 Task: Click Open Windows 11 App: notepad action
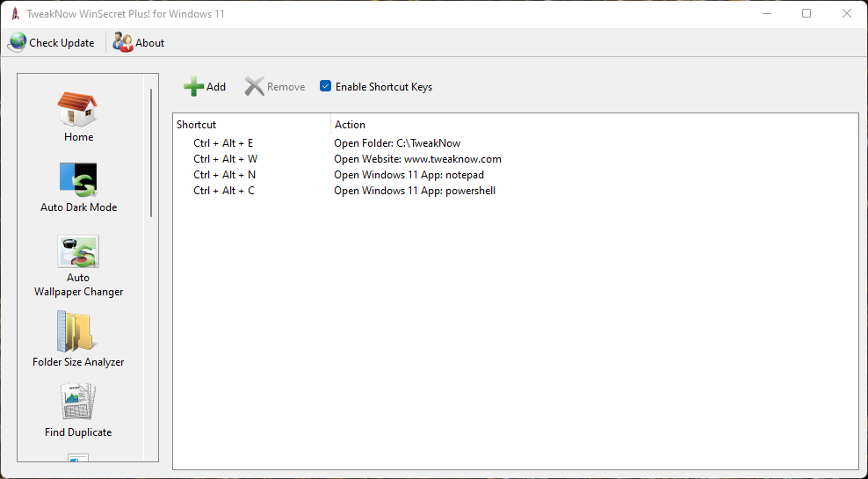tap(409, 175)
